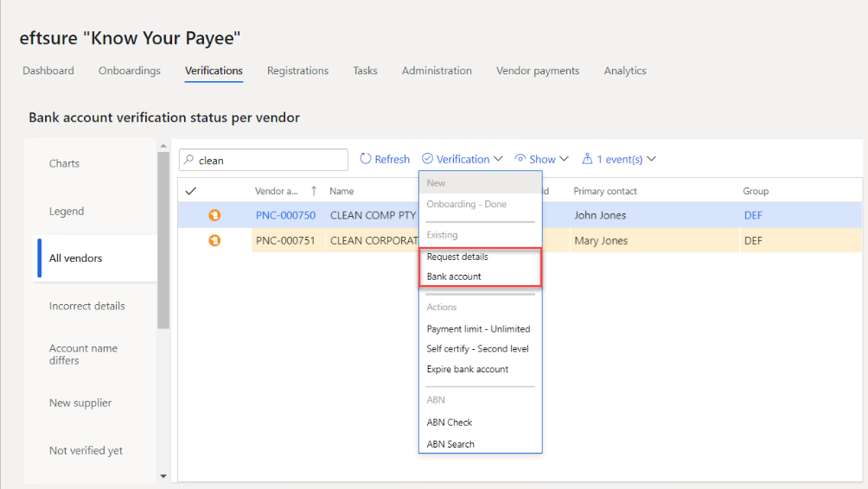Viewport: 868px width, 489px height.
Task: Select Charts in the side panel
Action: (64, 163)
